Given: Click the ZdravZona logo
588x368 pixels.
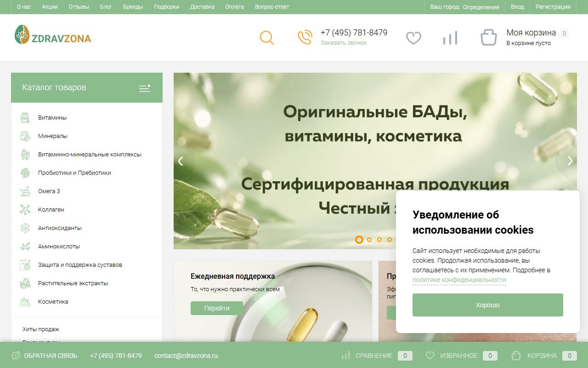Looking at the screenshot, I should pos(53,34).
